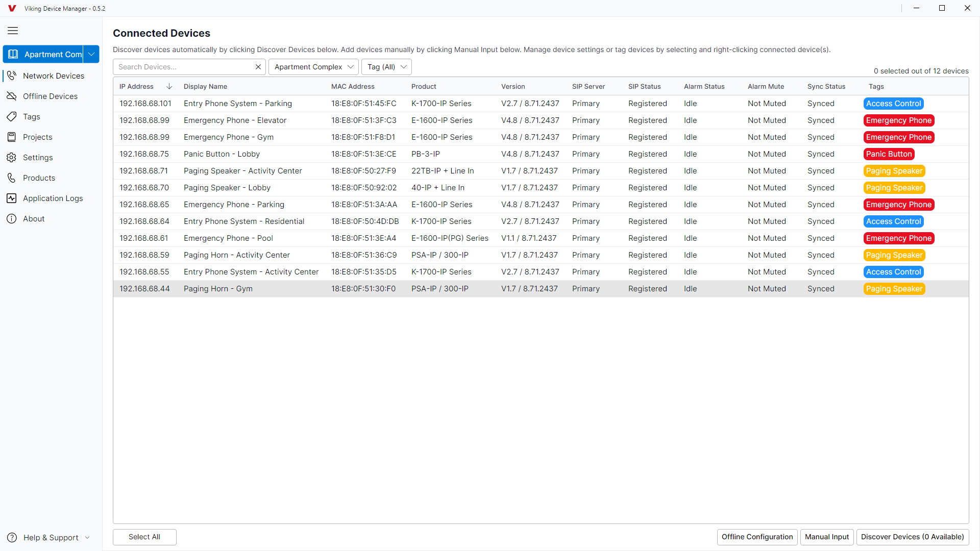Click the Offline Devices cloud icon
This screenshot has height=551, width=980.
point(12,96)
